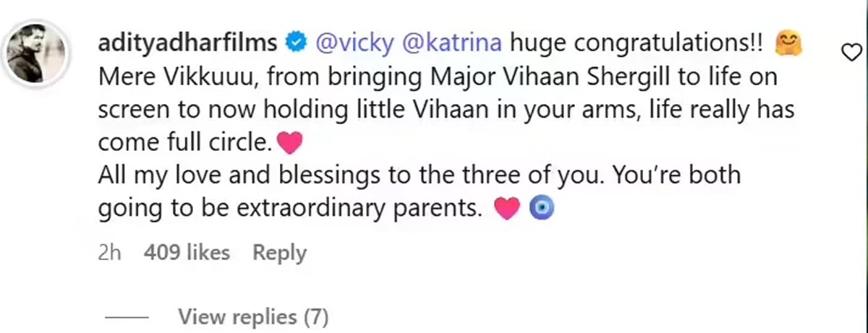
Task: Expand View replies (7)
Action: click(x=253, y=316)
